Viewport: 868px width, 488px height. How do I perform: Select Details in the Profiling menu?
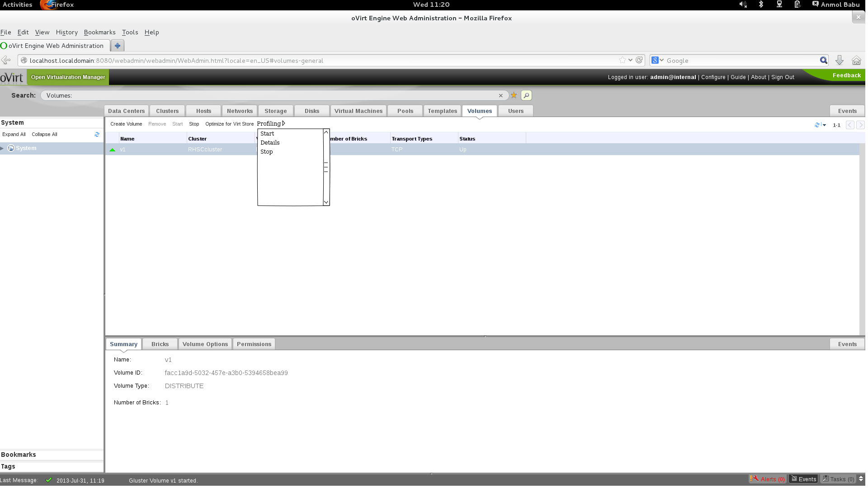click(x=270, y=143)
